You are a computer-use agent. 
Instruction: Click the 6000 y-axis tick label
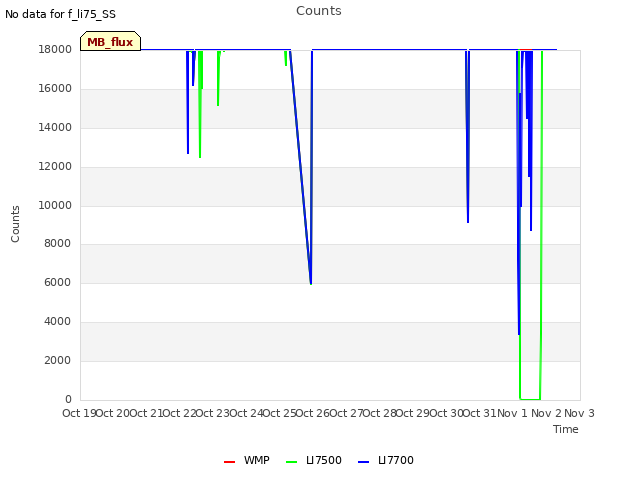click(58, 282)
